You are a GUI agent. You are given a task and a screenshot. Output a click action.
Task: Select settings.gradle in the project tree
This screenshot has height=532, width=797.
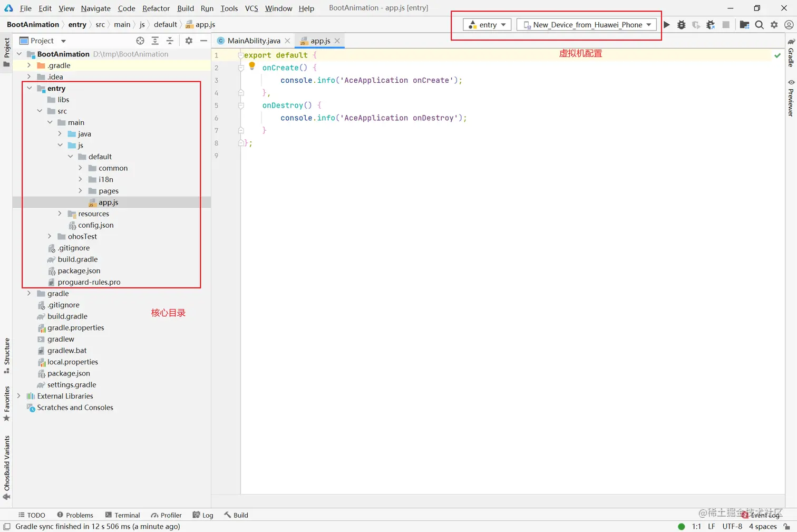point(72,384)
